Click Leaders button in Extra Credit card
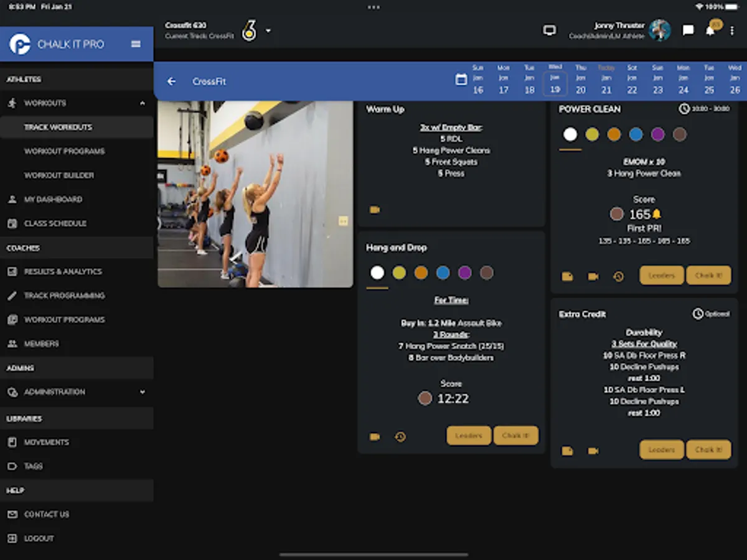 tap(661, 449)
